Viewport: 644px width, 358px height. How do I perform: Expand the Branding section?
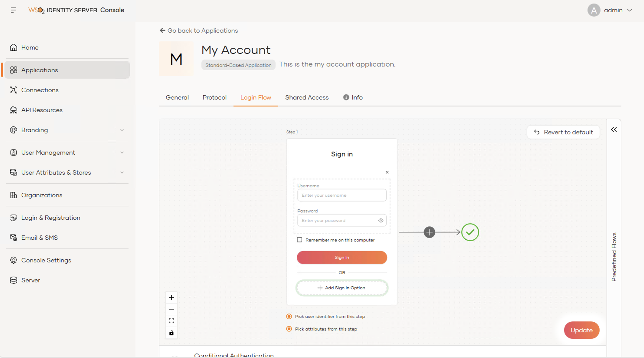pyautogui.click(x=122, y=130)
